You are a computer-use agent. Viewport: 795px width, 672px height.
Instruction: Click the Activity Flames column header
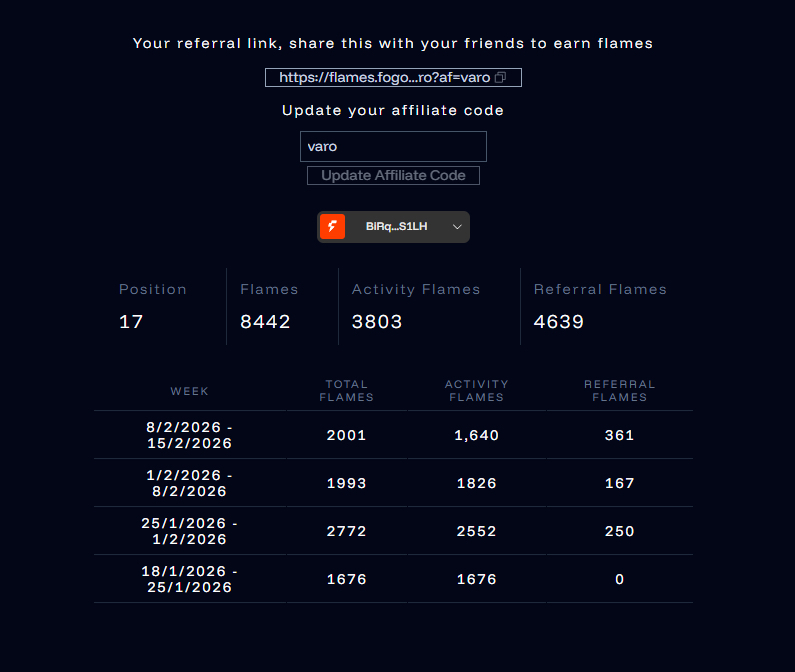(477, 391)
